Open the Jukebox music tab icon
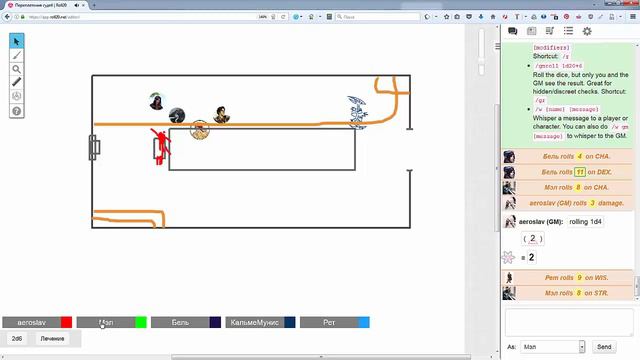This screenshot has width=640, height=360. click(x=550, y=31)
